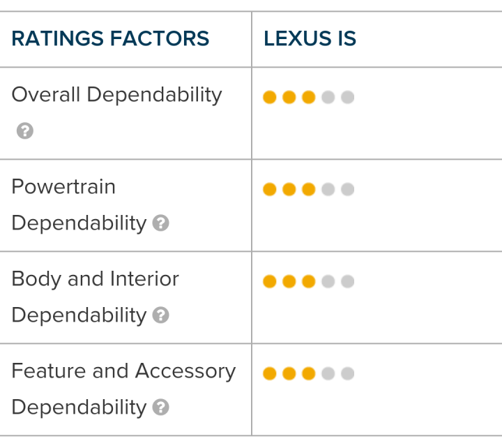Click the Powertrain Dependability label
The height and width of the screenshot is (448, 502).
79,204
